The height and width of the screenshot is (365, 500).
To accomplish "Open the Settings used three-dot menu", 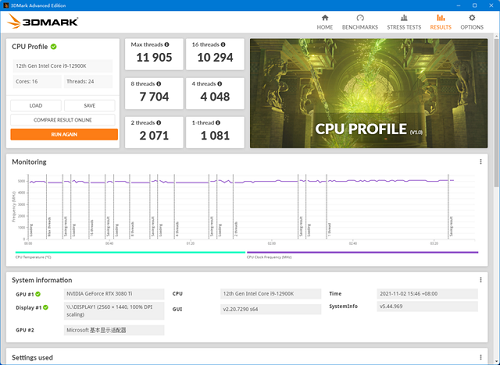I will [x=481, y=357].
